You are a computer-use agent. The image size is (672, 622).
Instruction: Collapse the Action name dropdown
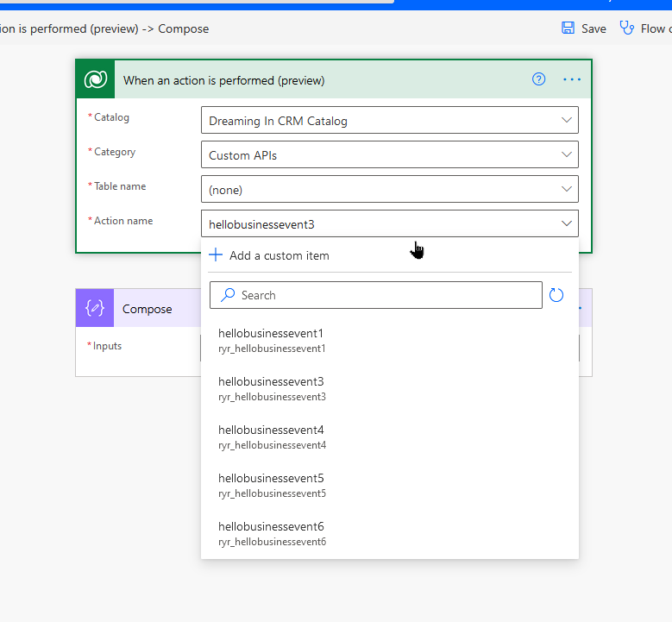point(566,224)
